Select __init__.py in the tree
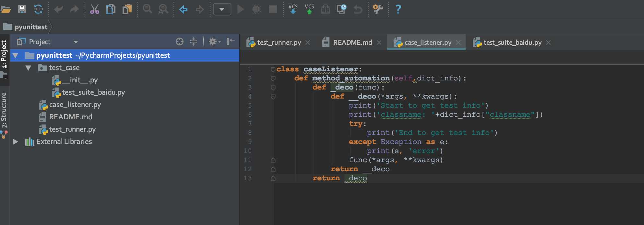This screenshot has height=225, width=644. 75,80
